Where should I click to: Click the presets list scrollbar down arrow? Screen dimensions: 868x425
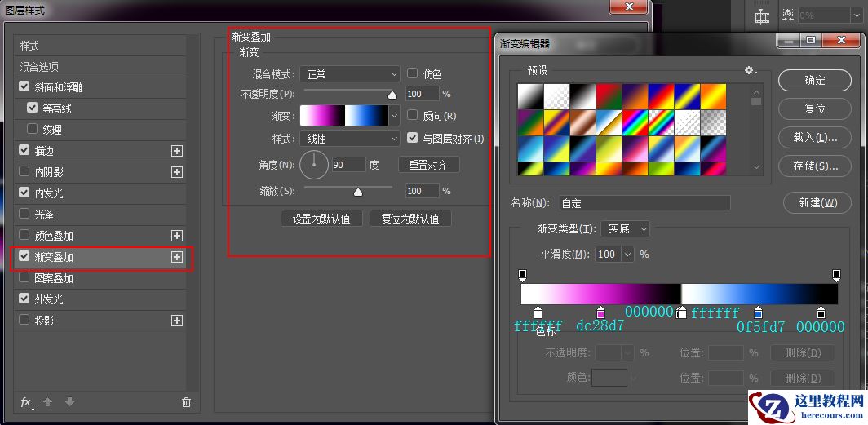(x=756, y=166)
